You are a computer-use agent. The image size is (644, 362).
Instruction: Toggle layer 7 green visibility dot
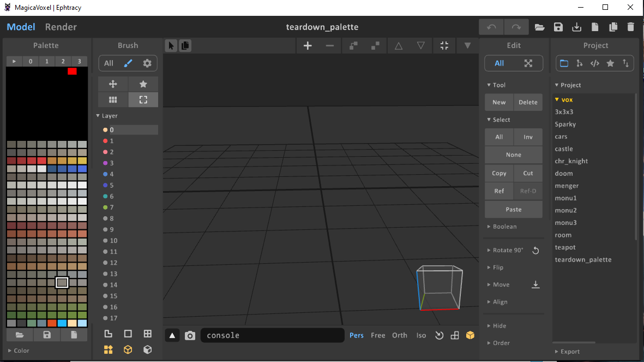105,207
